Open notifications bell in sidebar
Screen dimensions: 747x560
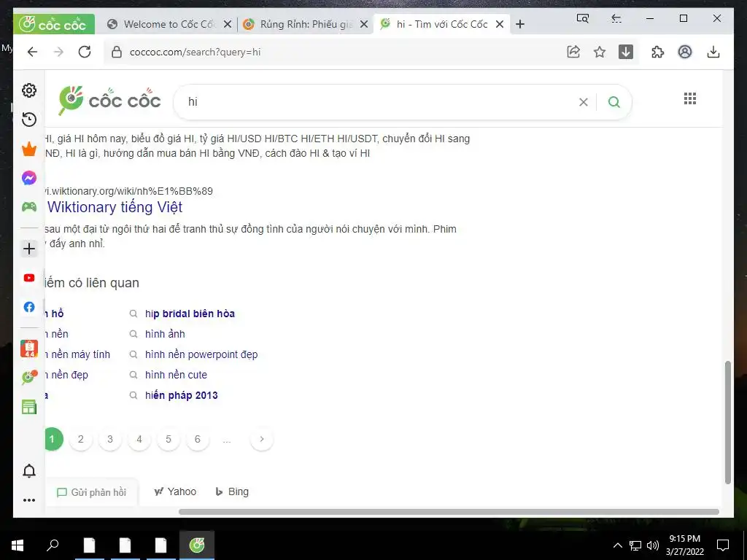pyautogui.click(x=29, y=471)
